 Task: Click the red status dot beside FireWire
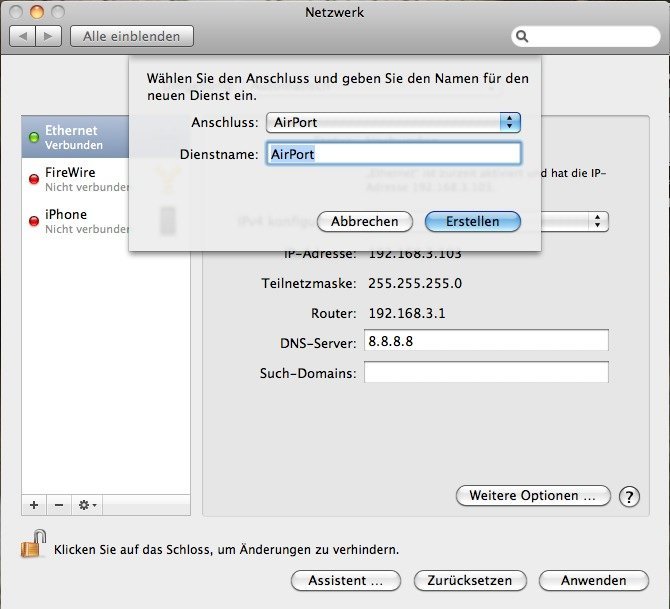tap(34, 179)
